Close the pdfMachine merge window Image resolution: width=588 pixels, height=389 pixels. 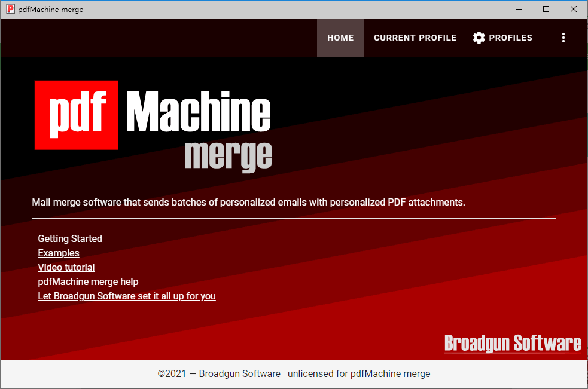point(574,9)
